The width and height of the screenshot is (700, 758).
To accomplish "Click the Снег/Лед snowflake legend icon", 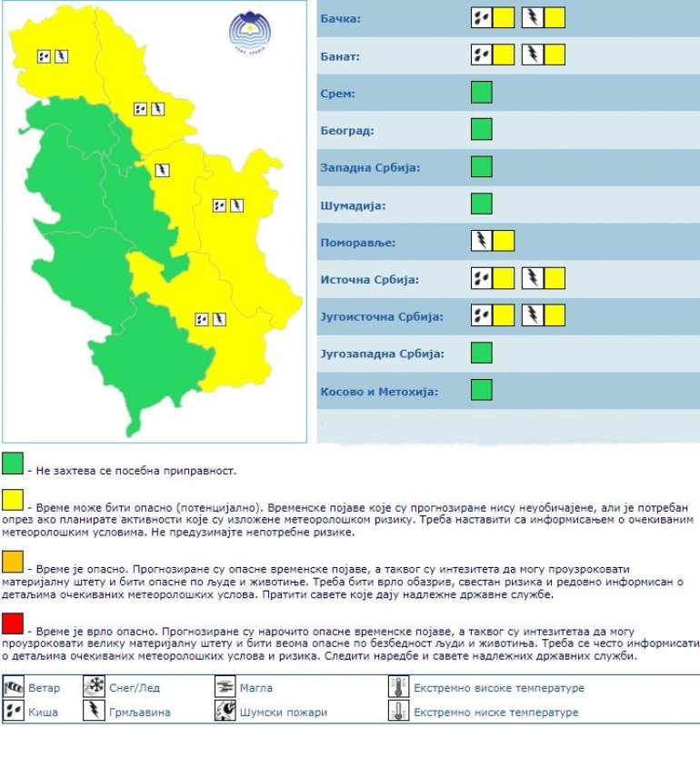I will pos(94,688).
